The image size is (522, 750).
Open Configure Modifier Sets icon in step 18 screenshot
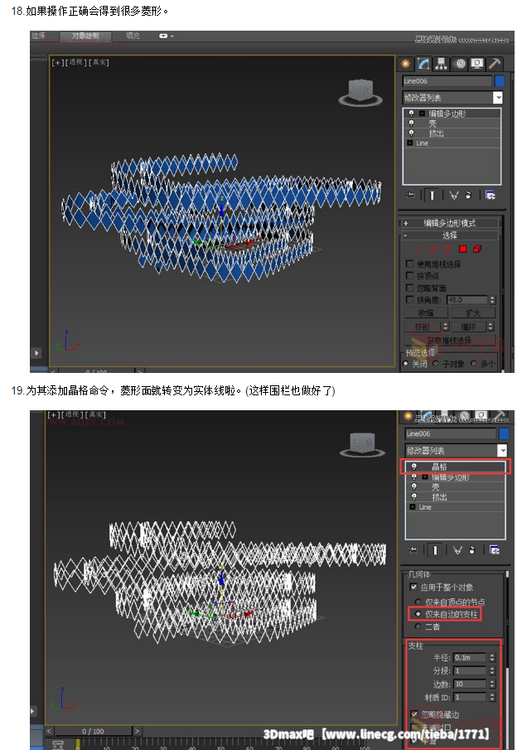pyautogui.click(x=490, y=195)
